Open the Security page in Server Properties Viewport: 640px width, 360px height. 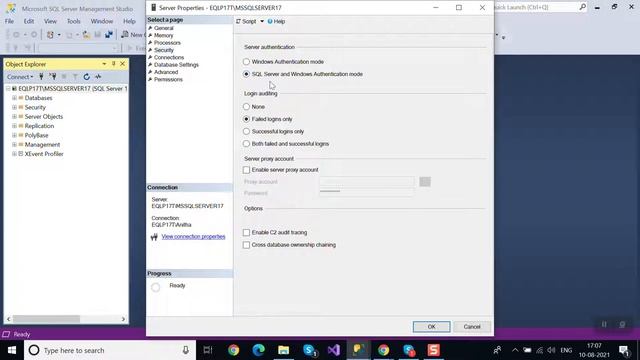(164, 50)
